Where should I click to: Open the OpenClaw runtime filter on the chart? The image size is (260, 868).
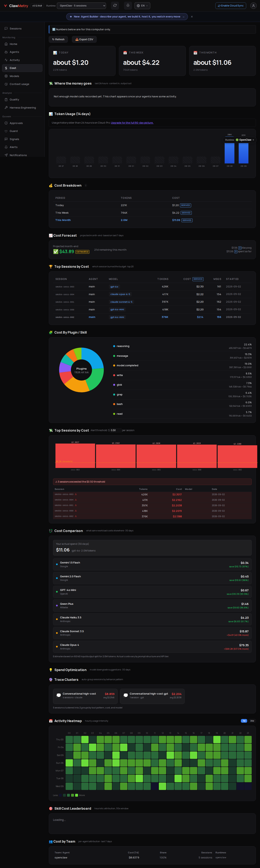pos(239,140)
